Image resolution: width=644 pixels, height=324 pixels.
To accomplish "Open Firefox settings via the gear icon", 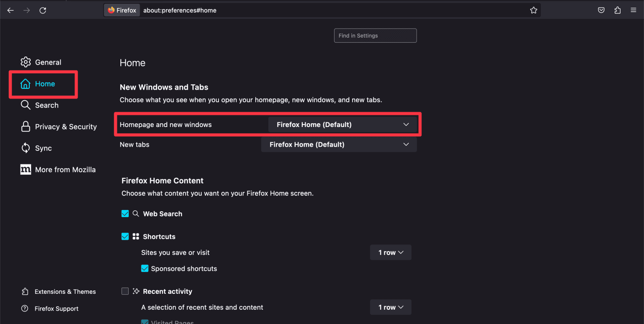I will pyautogui.click(x=26, y=62).
